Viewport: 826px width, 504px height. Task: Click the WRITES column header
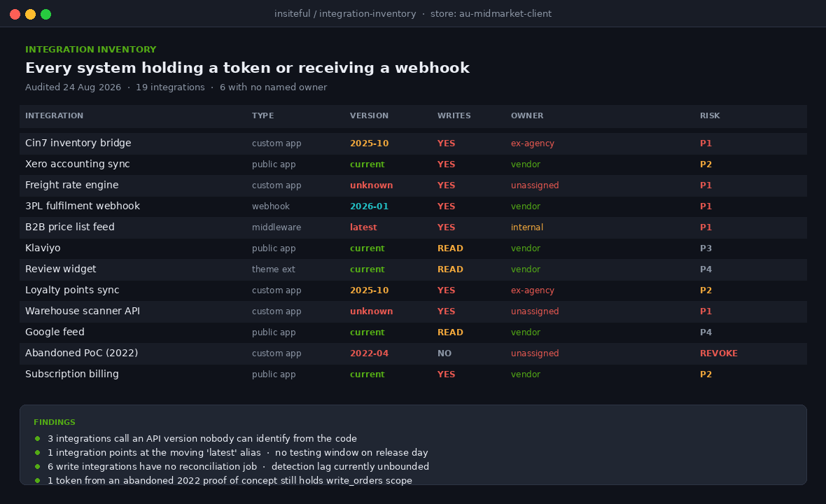(x=454, y=116)
